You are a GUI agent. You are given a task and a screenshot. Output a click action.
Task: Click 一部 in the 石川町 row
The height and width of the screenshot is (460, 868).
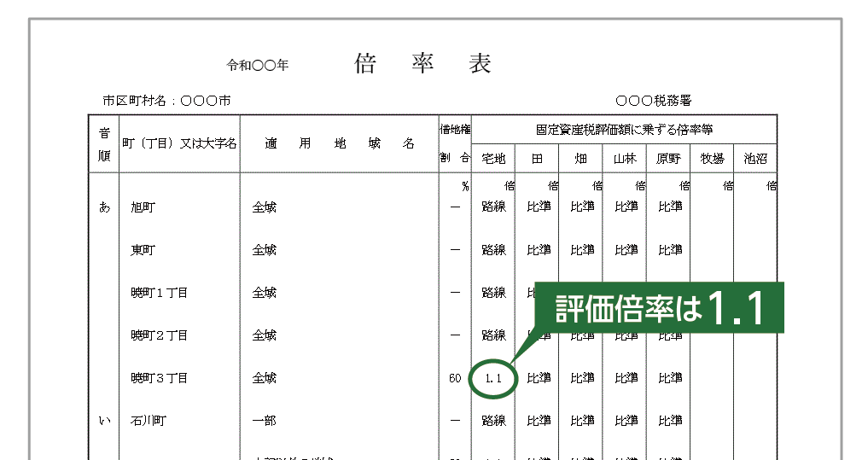264,421
